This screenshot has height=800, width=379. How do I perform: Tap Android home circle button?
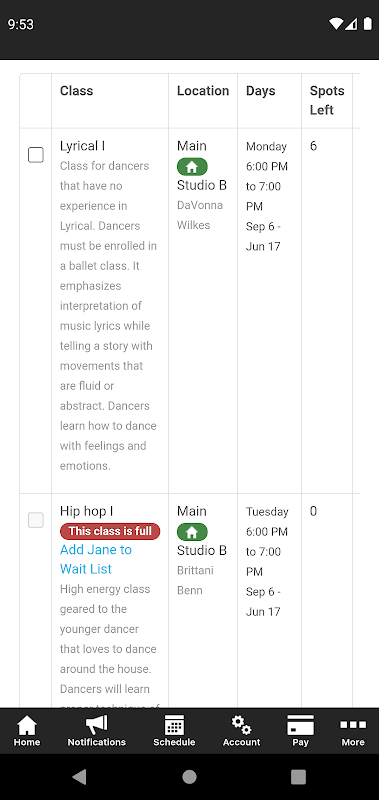189,777
